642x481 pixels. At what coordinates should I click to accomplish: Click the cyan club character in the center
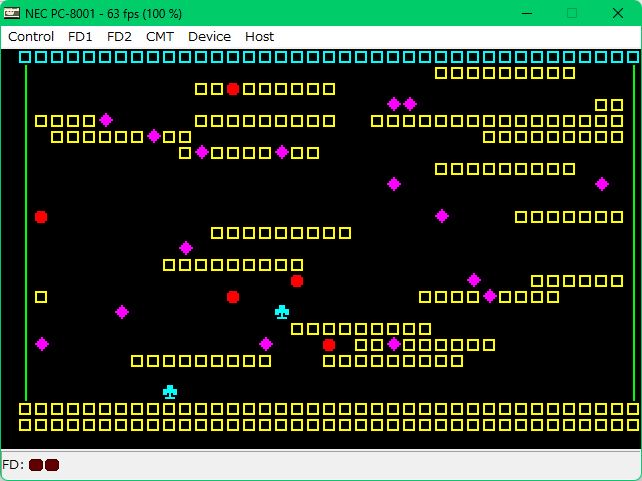tap(282, 312)
